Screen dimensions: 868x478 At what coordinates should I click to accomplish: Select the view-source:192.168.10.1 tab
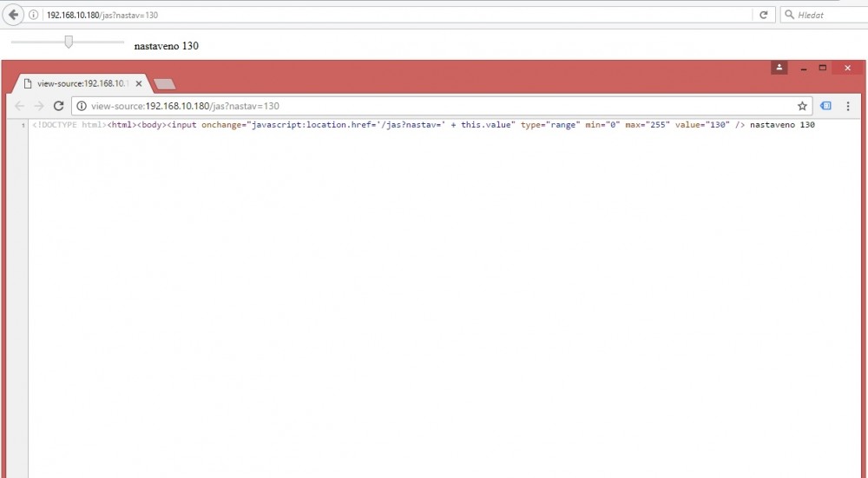pyautogui.click(x=78, y=84)
